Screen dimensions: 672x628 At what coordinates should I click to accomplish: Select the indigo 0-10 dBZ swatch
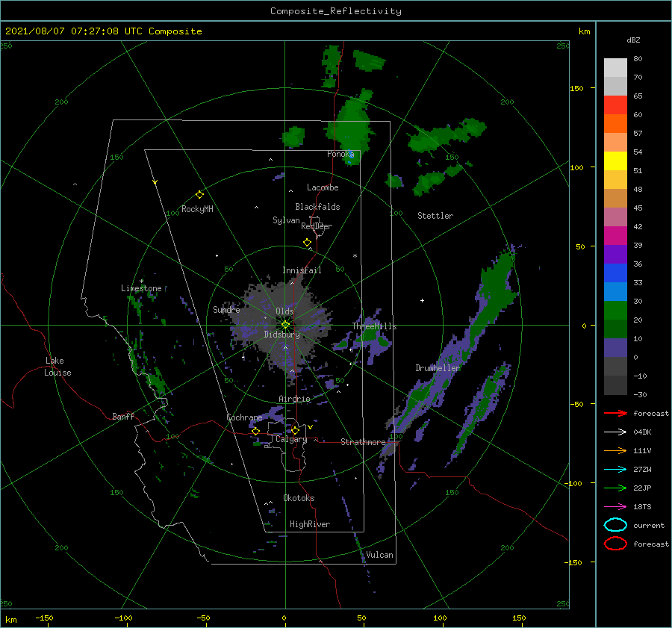(615, 347)
